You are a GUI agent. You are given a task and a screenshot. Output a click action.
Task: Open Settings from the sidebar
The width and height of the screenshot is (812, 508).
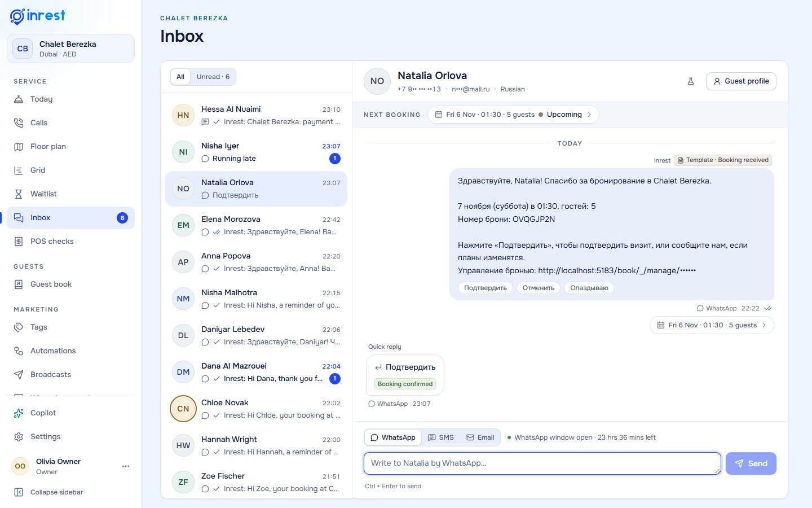[70, 437]
